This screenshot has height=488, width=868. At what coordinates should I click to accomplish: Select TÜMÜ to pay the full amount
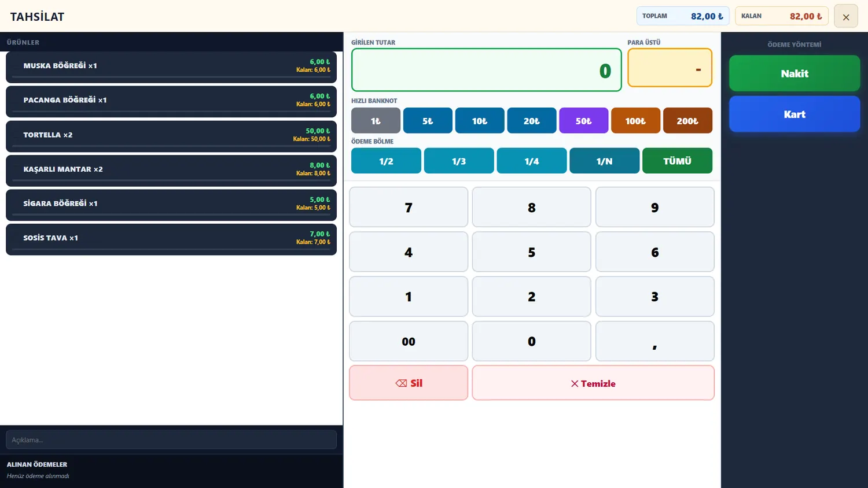tap(677, 161)
